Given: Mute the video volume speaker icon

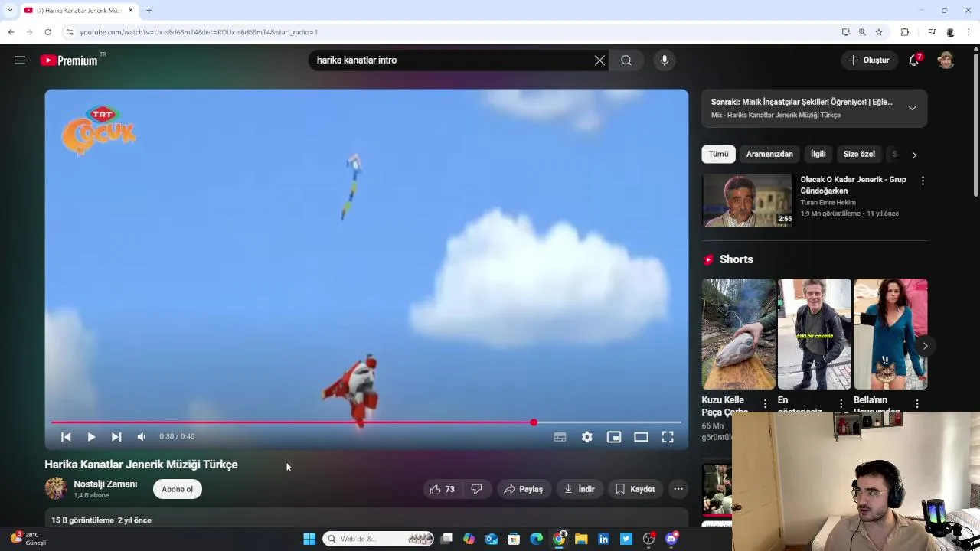Looking at the screenshot, I should tap(142, 437).
